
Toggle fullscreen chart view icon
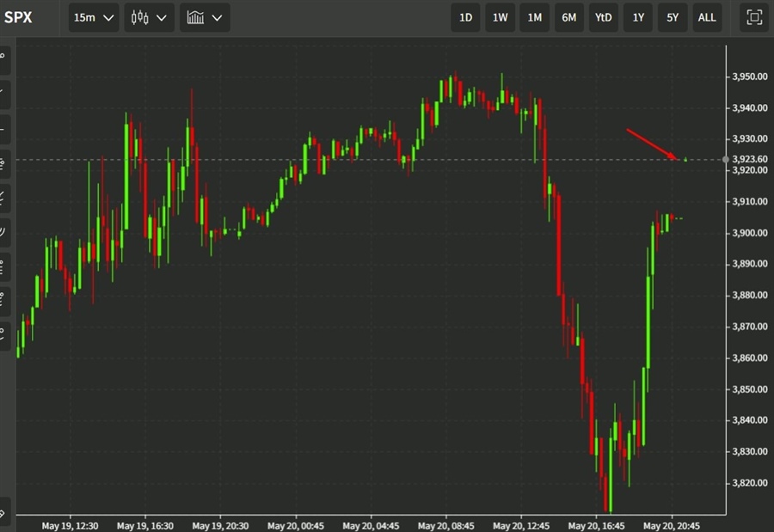754,18
